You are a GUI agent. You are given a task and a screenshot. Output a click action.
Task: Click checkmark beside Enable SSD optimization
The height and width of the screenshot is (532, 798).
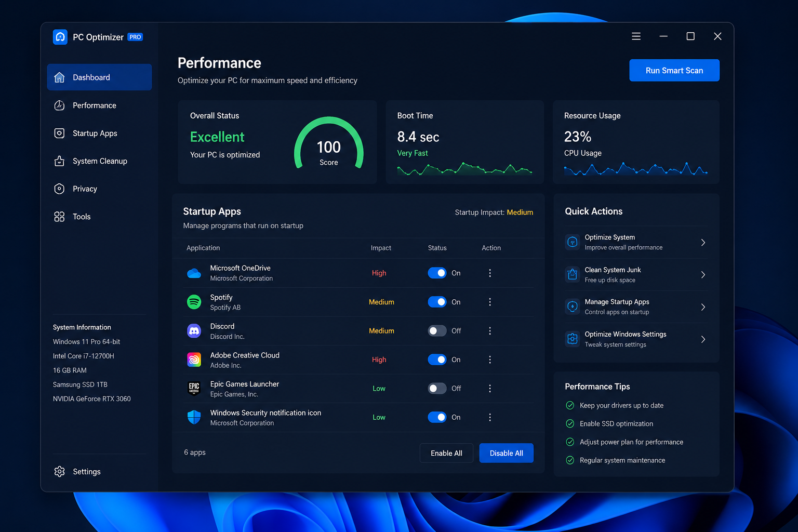click(570, 423)
